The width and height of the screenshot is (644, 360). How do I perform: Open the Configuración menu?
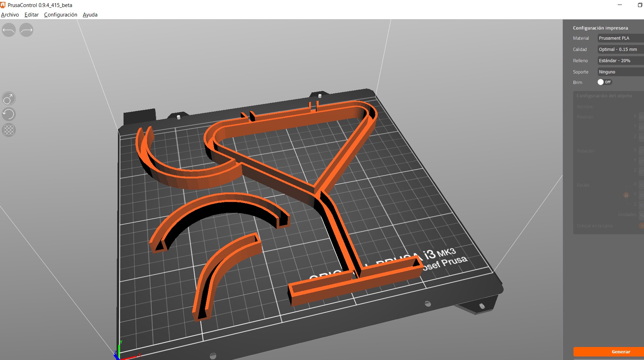pos(60,15)
